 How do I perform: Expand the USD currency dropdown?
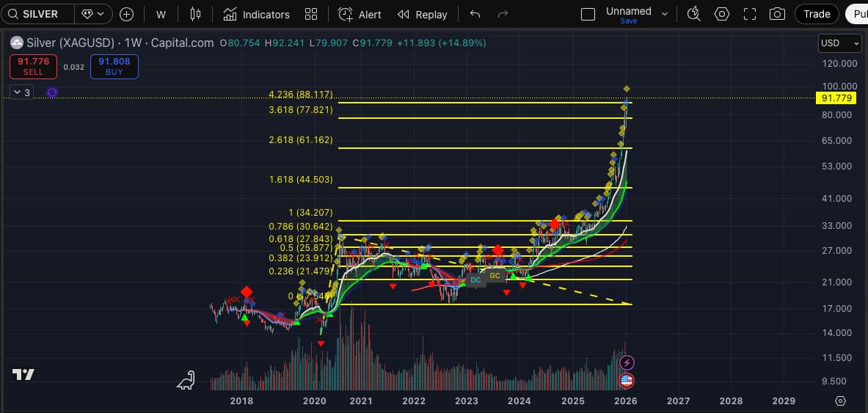point(839,43)
